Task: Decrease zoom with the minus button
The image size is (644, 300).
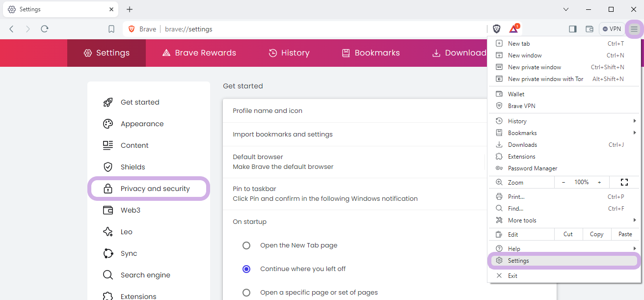Action: 563,182
